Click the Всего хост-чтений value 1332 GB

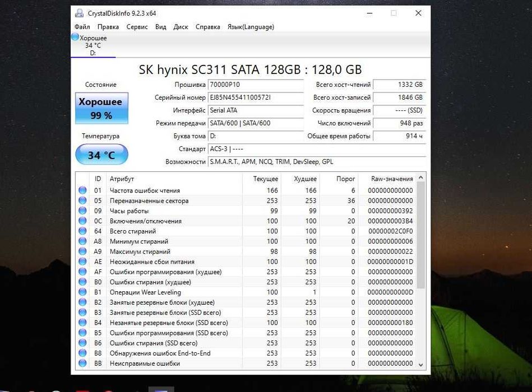click(399, 85)
